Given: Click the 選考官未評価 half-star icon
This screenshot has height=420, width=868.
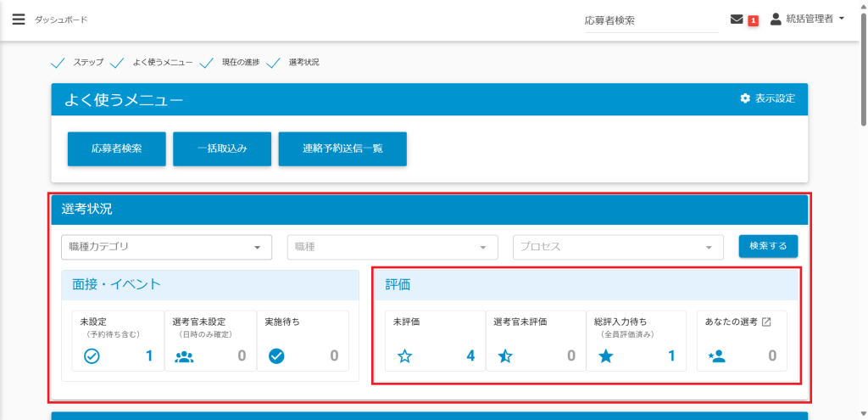Looking at the screenshot, I should coord(505,356).
